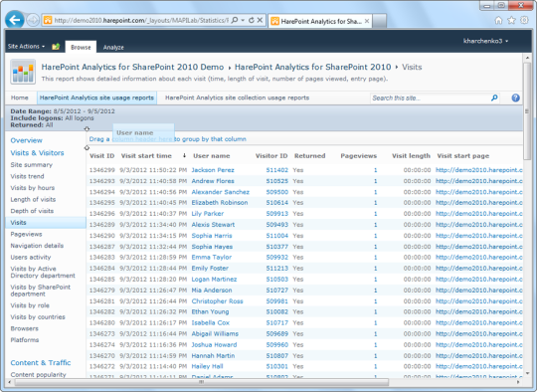Open the Overview sidebar heading

tap(27, 140)
